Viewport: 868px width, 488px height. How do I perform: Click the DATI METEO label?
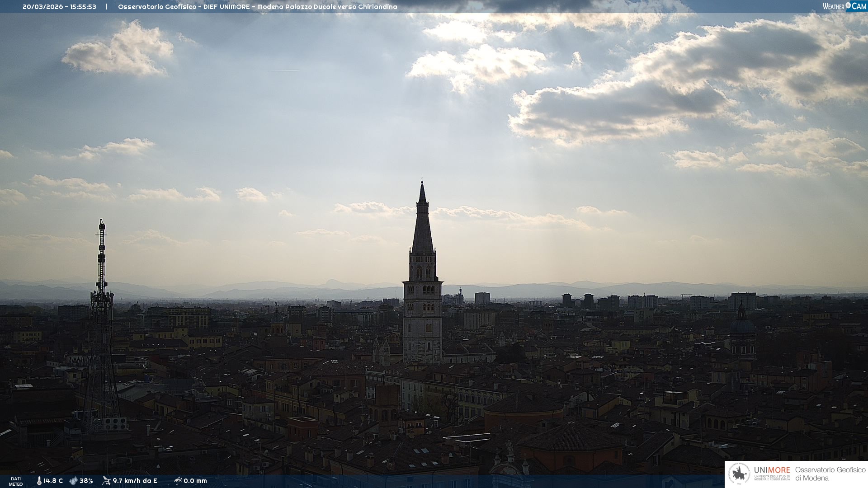point(16,481)
